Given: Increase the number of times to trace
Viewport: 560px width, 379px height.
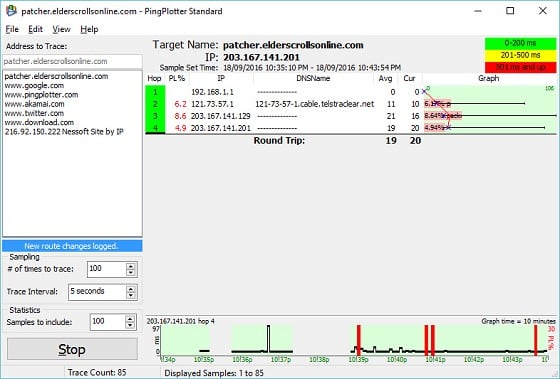Looking at the screenshot, I should (131, 266).
